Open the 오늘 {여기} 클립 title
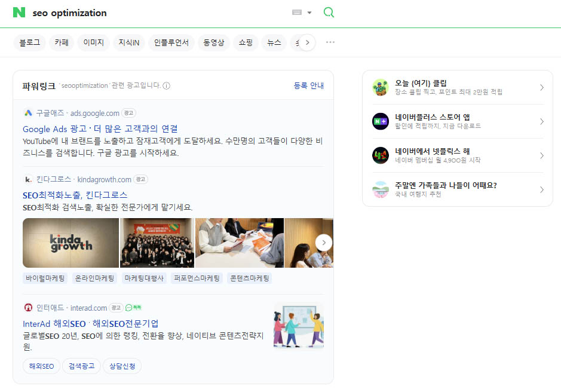The image size is (561, 392). [421, 83]
